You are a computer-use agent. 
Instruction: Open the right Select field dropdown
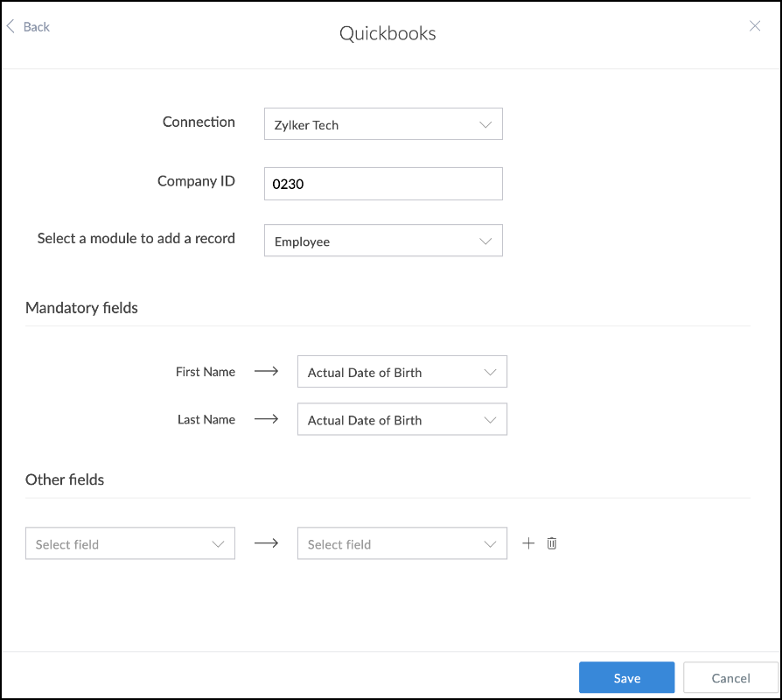(x=401, y=543)
